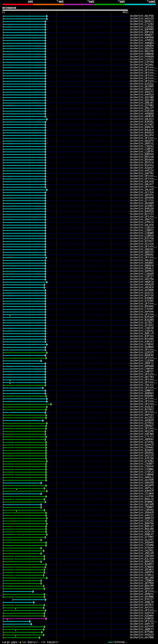The image size is (158, 644).
Task: Click the query end position 461
Action: [125, 12]
